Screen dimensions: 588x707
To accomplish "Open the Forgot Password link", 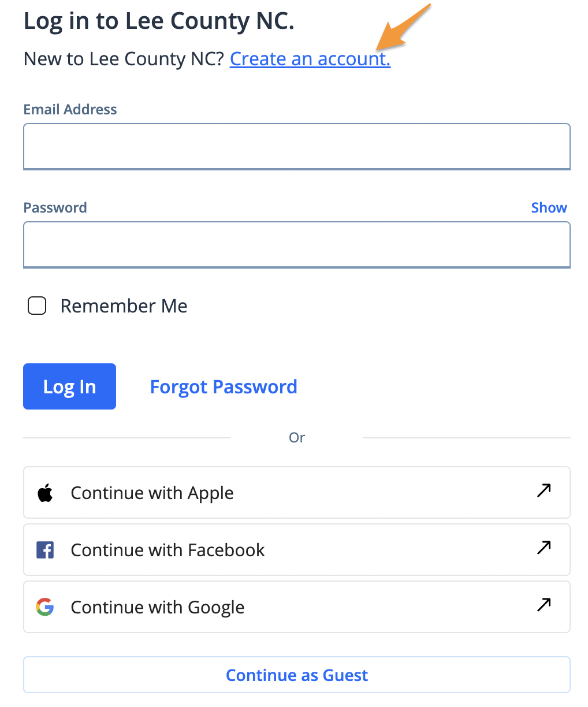I will pyautogui.click(x=224, y=386).
